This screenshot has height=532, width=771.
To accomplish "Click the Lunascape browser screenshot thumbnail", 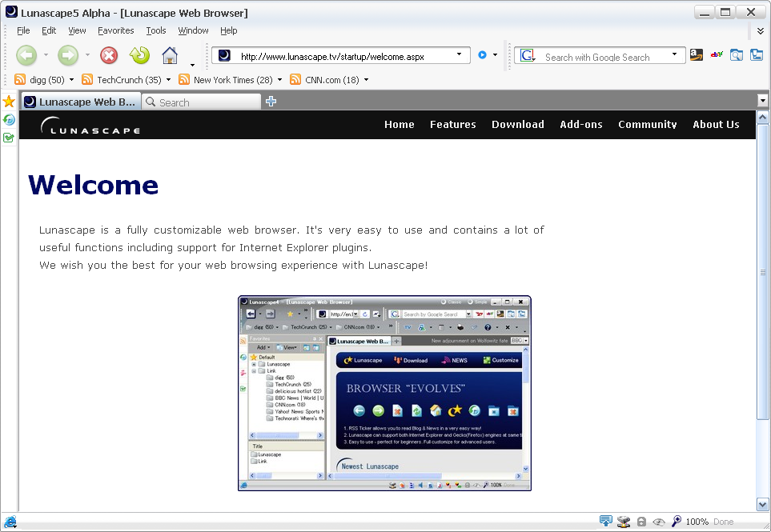I will 384,393.
